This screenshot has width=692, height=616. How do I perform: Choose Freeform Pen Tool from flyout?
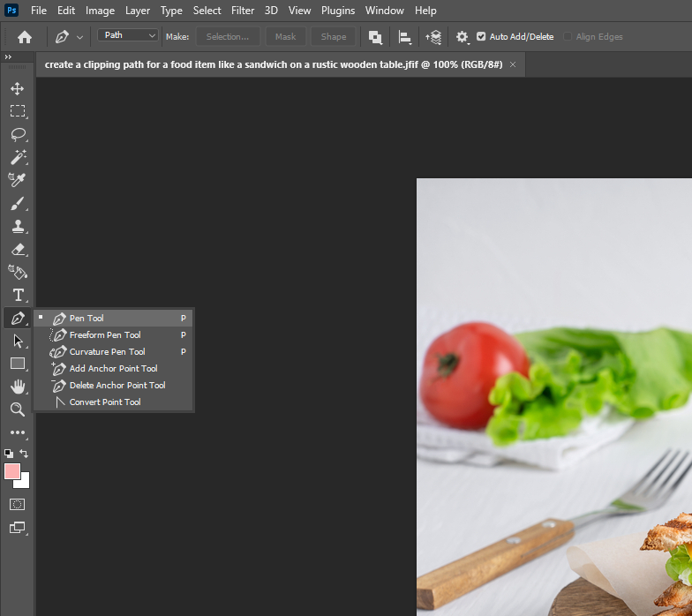pos(113,335)
